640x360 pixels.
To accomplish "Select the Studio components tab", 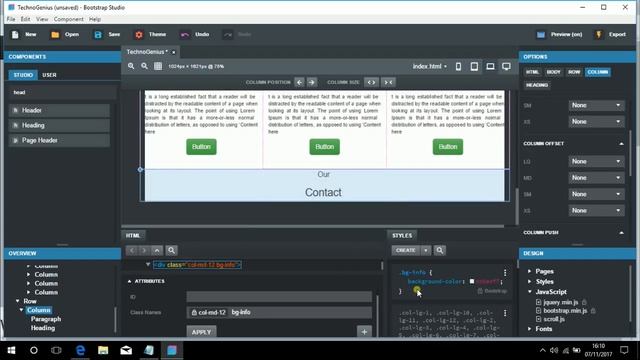I will (23, 75).
